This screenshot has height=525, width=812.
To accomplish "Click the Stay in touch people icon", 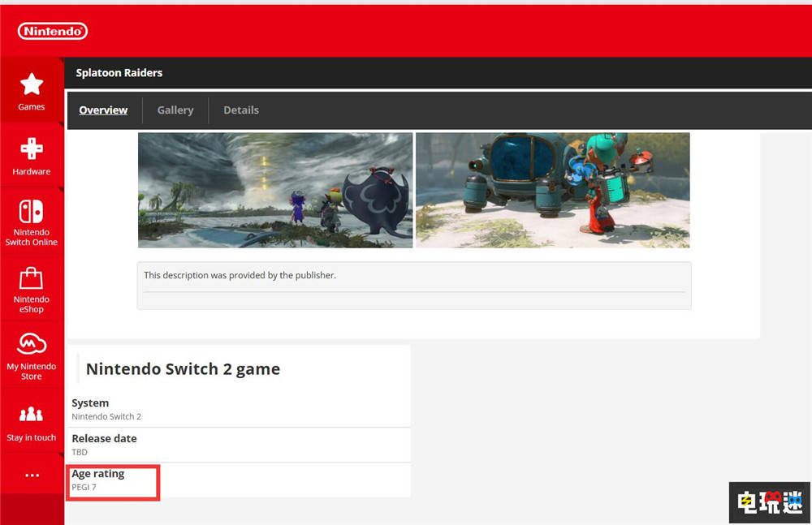I will pos(32,415).
